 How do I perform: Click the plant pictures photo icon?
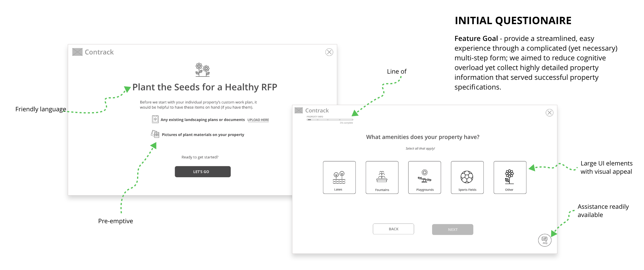point(155,134)
